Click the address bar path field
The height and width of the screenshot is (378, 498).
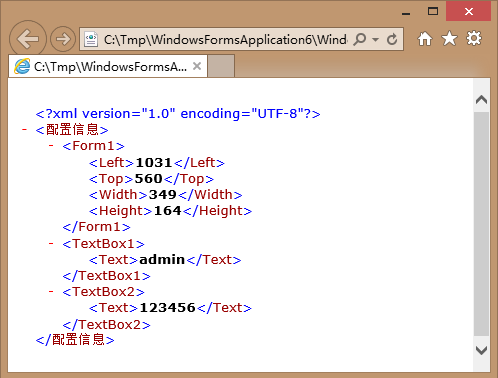tap(225, 40)
